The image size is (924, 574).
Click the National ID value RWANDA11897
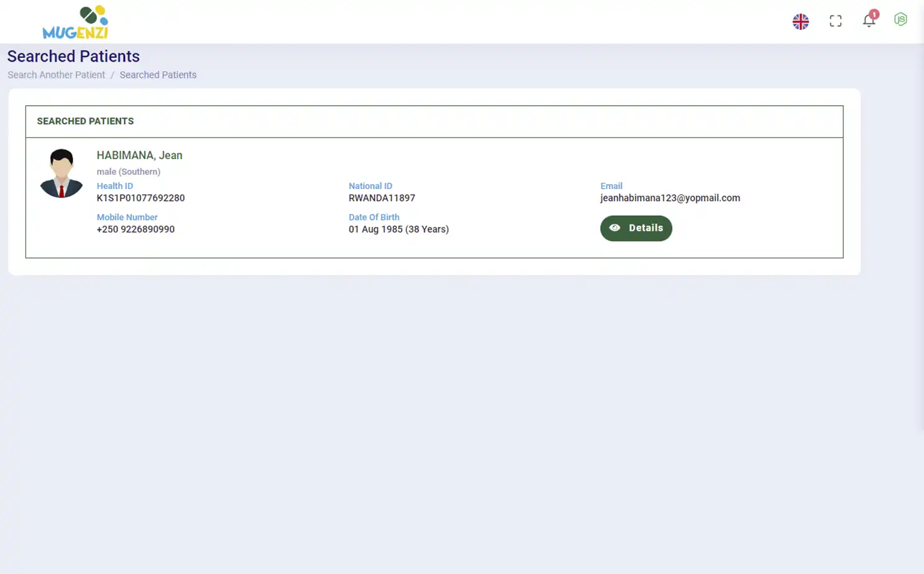[382, 198]
